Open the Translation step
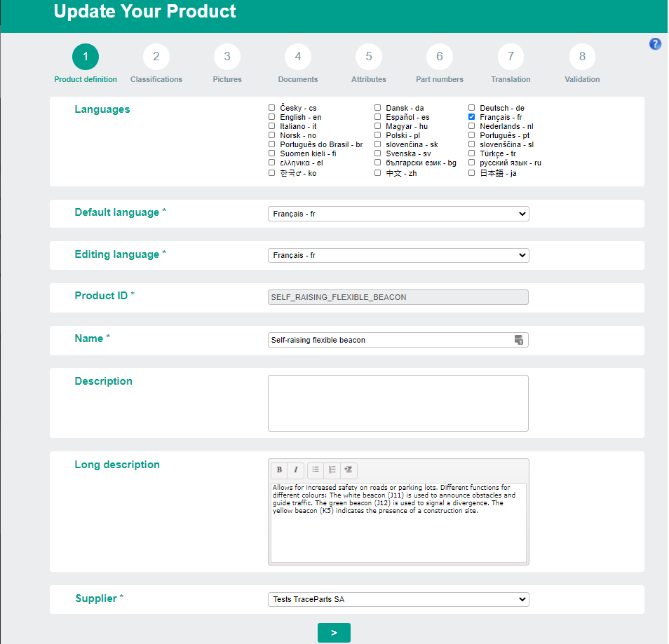 point(511,57)
